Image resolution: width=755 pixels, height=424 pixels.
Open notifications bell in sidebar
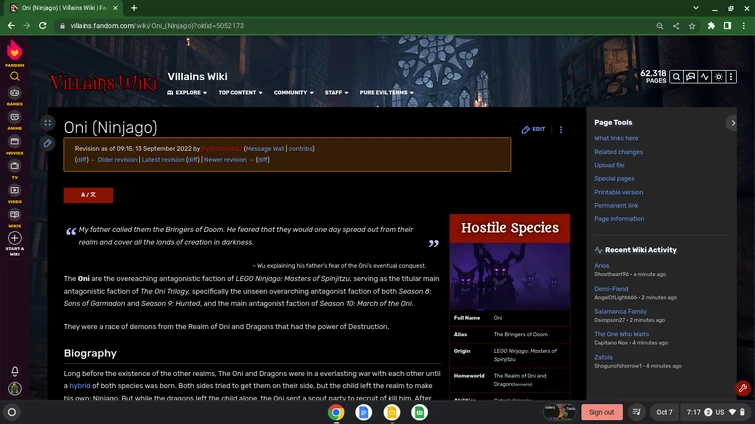coord(15,371)
